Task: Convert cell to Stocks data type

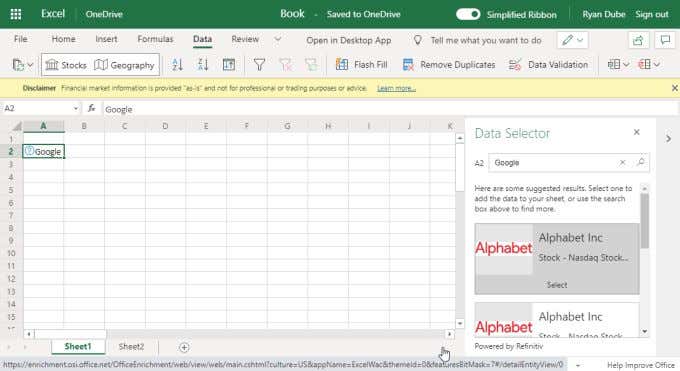Action: (66, 65)
